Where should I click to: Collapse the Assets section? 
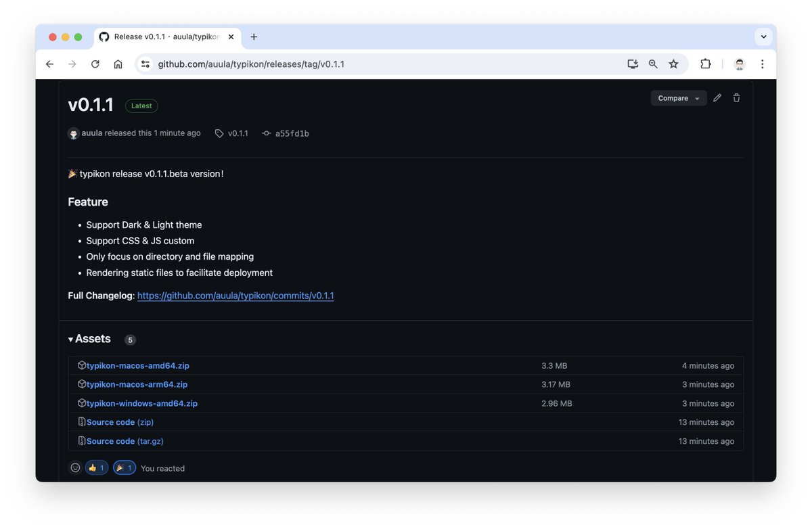click(89, 339)
